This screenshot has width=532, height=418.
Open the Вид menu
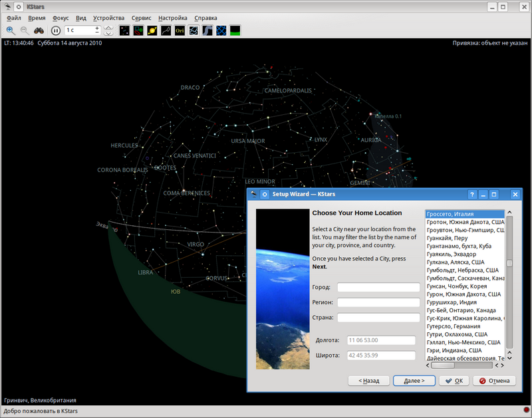[x=80, y=18]
